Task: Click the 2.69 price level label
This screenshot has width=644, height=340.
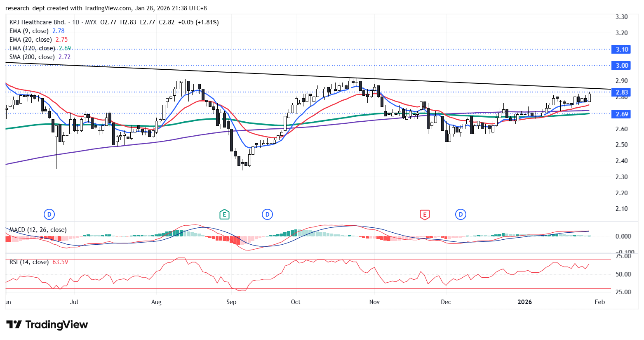Action: tap(622, 114)
